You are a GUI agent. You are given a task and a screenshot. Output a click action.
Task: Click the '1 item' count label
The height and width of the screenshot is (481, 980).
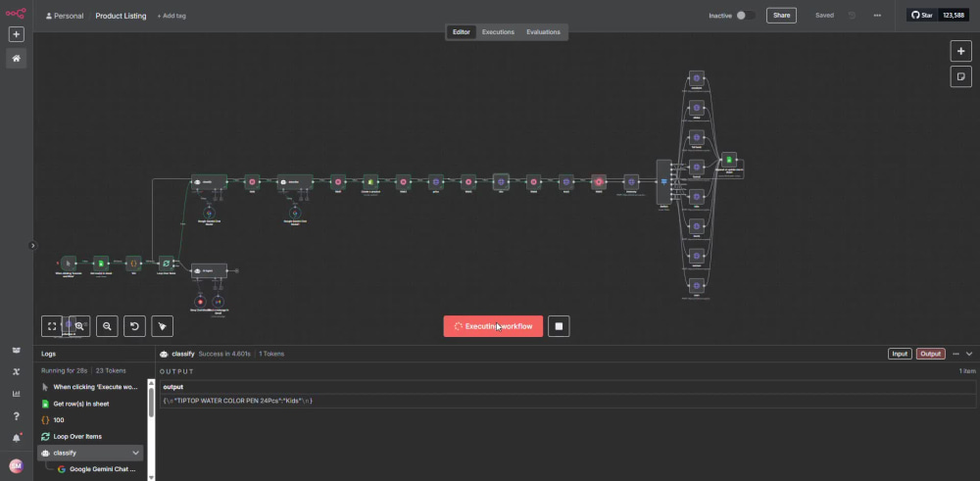967,371
